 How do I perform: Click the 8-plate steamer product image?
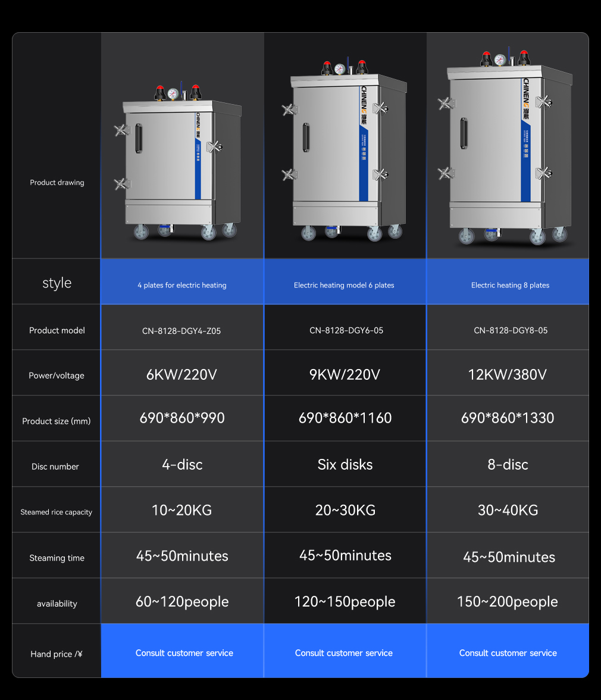coord(507,149)
